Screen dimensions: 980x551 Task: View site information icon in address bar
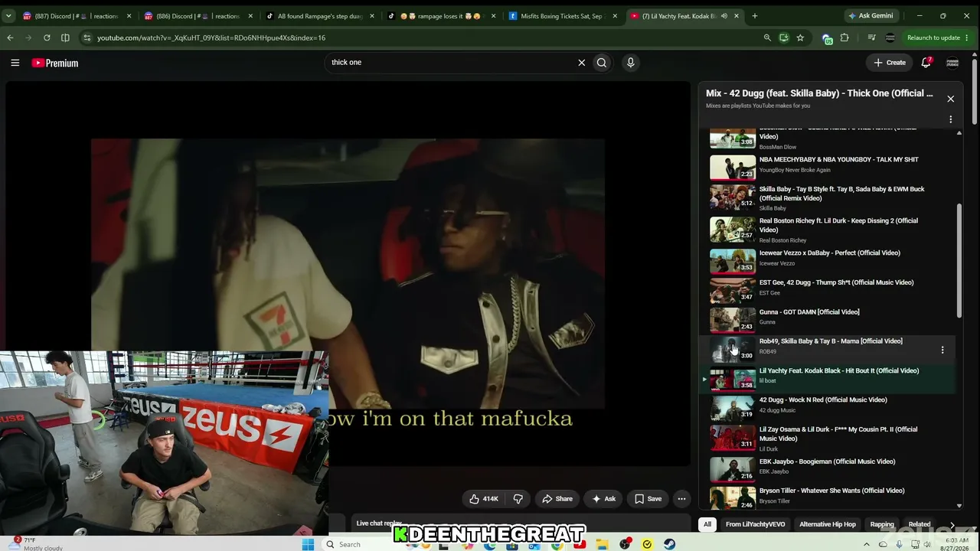(x=87, y=37)
